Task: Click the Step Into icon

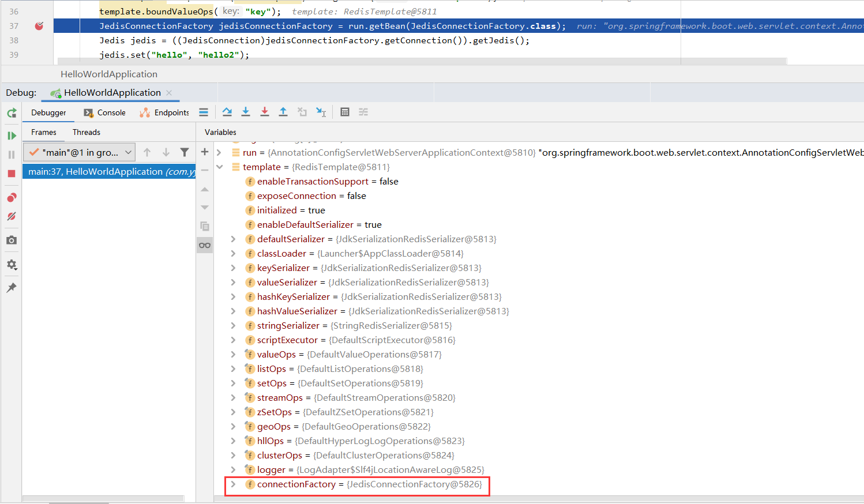Action: 246,112
